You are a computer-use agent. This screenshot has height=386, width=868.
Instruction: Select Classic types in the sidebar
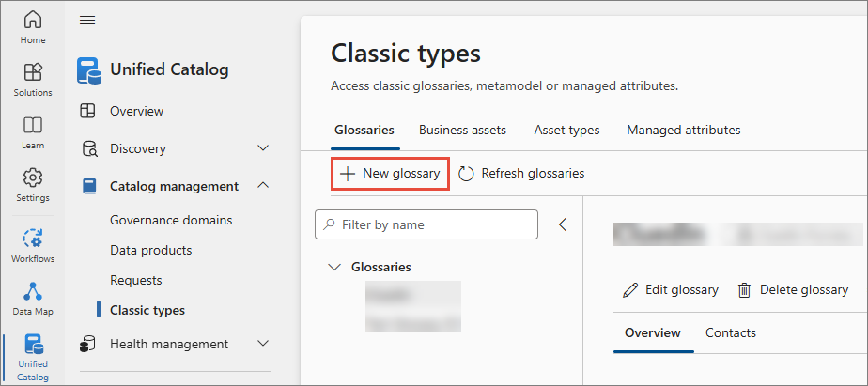147,310
